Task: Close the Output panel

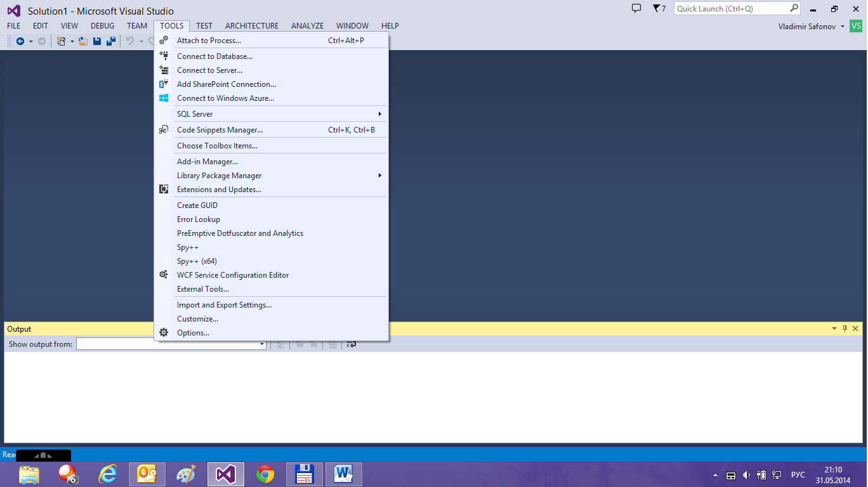Action: (x=855, y=328)
